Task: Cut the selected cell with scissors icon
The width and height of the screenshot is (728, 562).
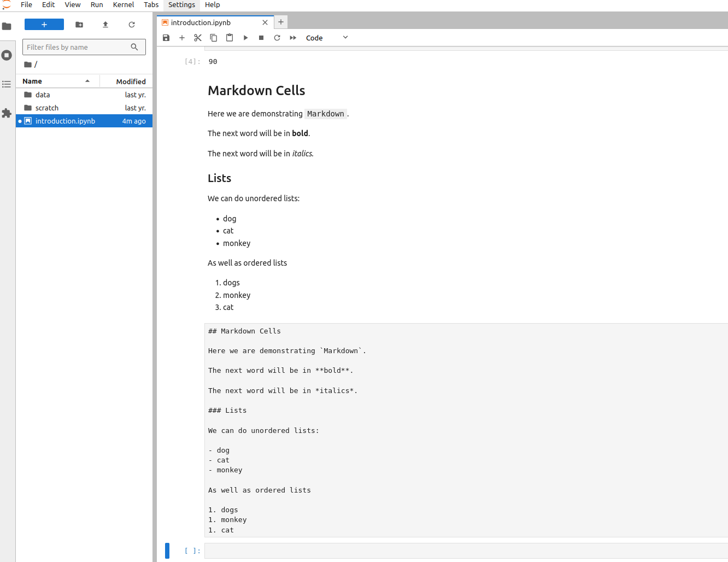Action: pyautogui.click(x=198, y=38)
